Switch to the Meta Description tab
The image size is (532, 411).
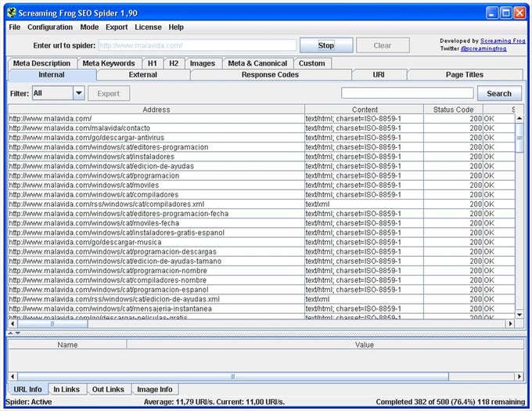click(x=41, y=63)
